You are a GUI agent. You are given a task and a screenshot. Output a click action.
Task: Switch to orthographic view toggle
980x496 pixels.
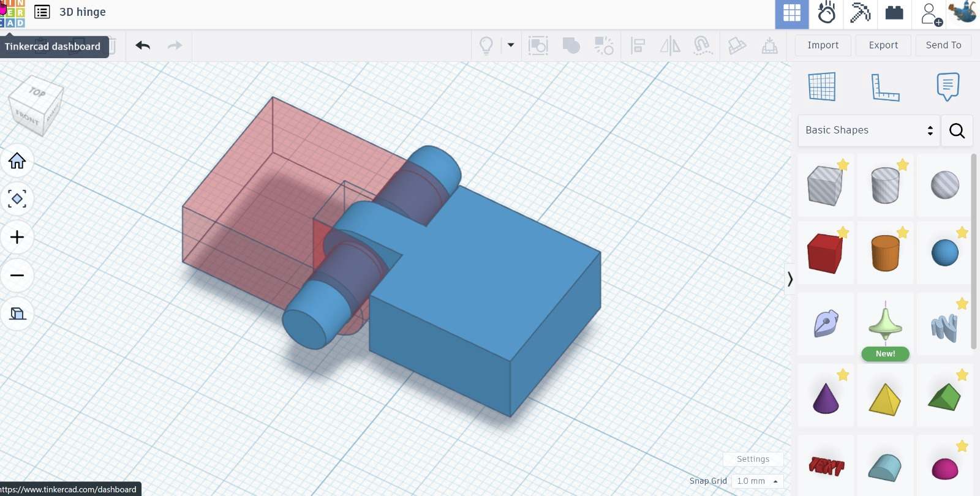(x=17, y=314)
